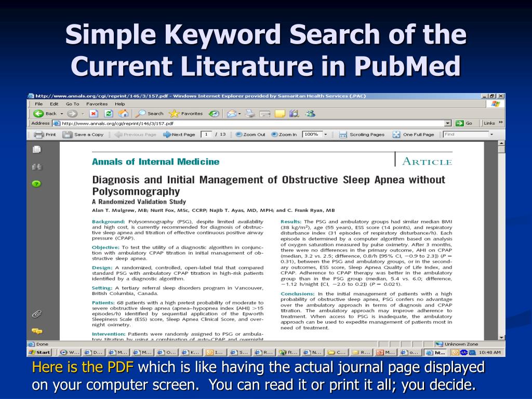Go to Next Page in PDF
The width and height of the screenshot is (532, 399).
(x=179, y=135)
